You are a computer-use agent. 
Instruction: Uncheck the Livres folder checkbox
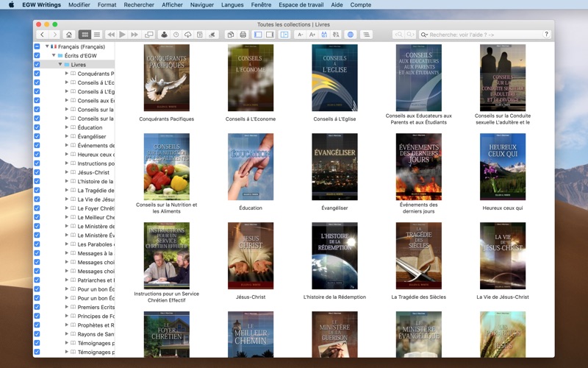[37, 65]
